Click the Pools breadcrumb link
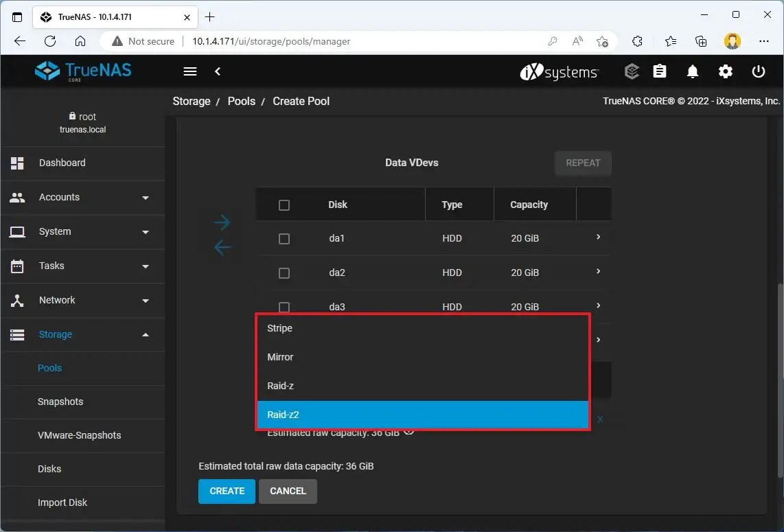 (x=241, y=101)
